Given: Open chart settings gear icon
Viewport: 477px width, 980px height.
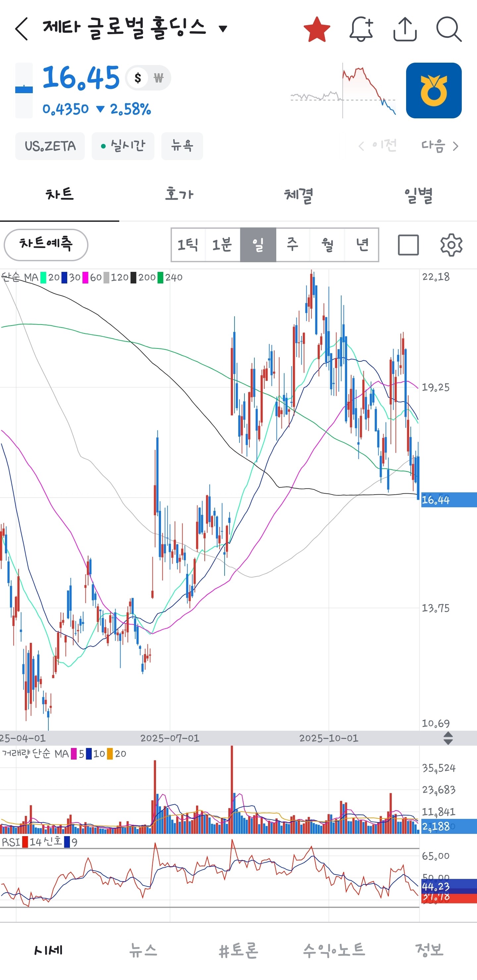Looking at the screenshot, I should click(x=451, y=245).
